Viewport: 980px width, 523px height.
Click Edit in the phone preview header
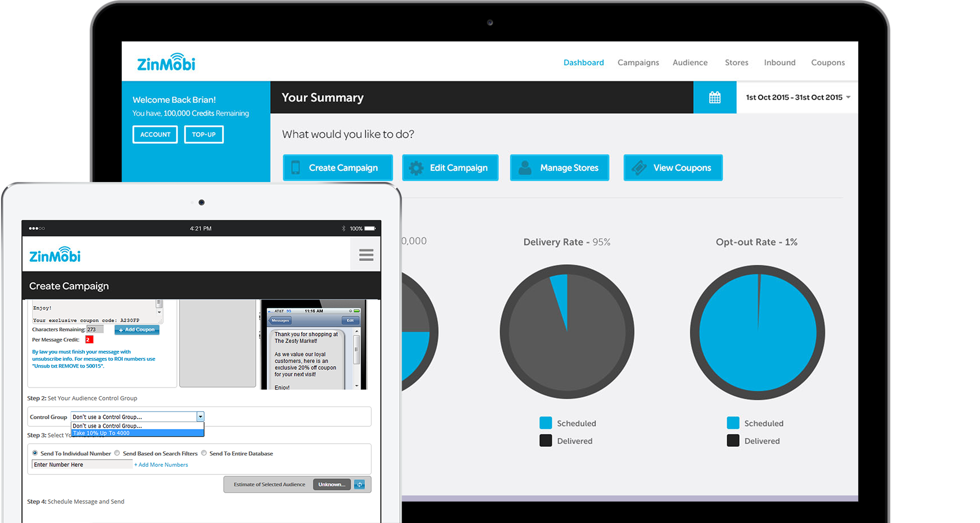(350, 321)
